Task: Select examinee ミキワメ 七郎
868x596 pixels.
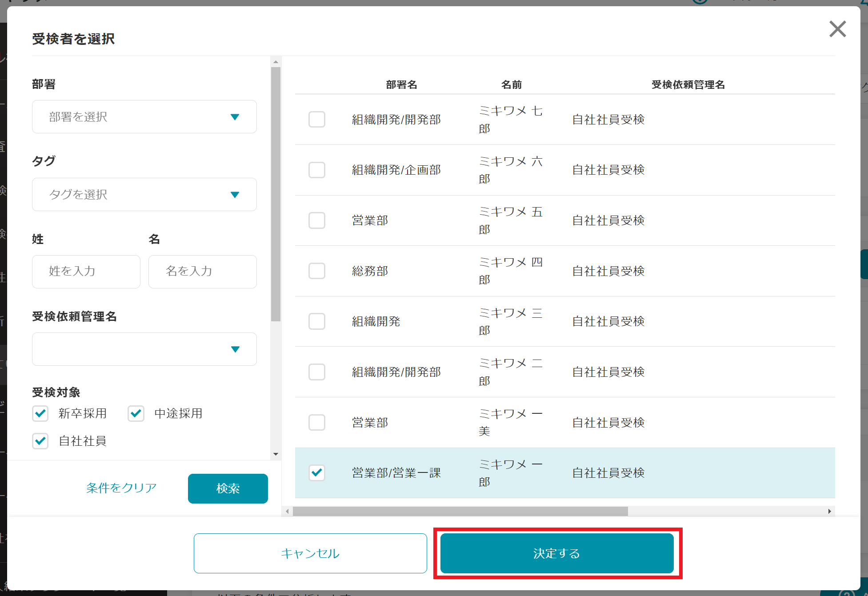Action: (316, 120)
